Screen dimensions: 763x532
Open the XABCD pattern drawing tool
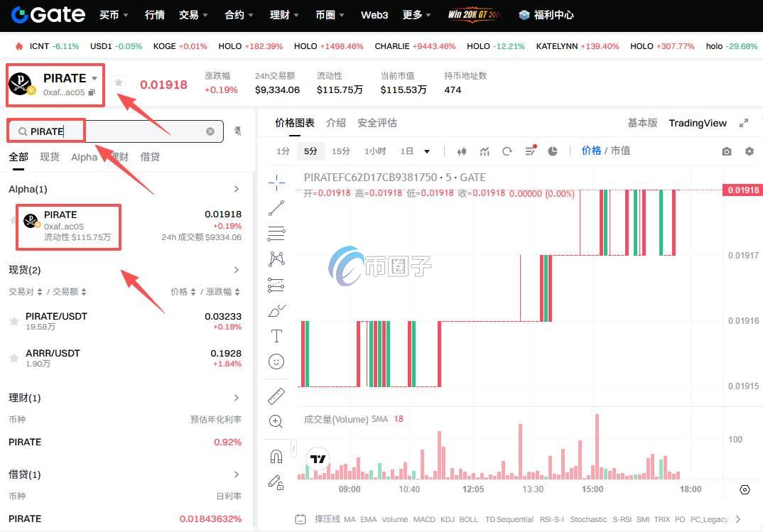[276, 259]
